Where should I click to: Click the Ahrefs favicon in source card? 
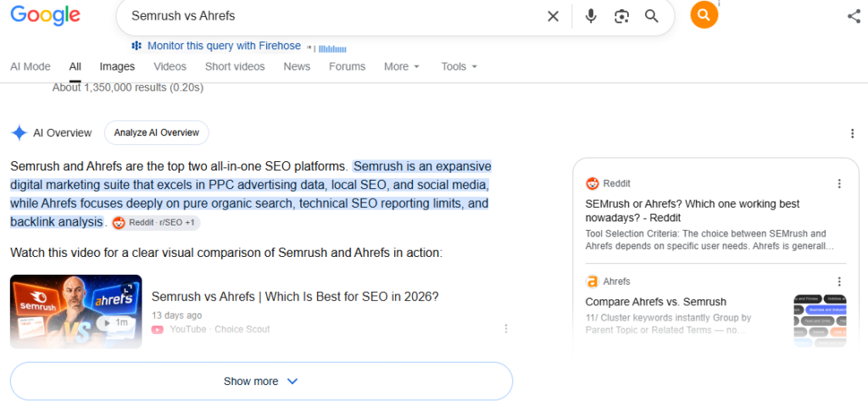tap(593, 282)
